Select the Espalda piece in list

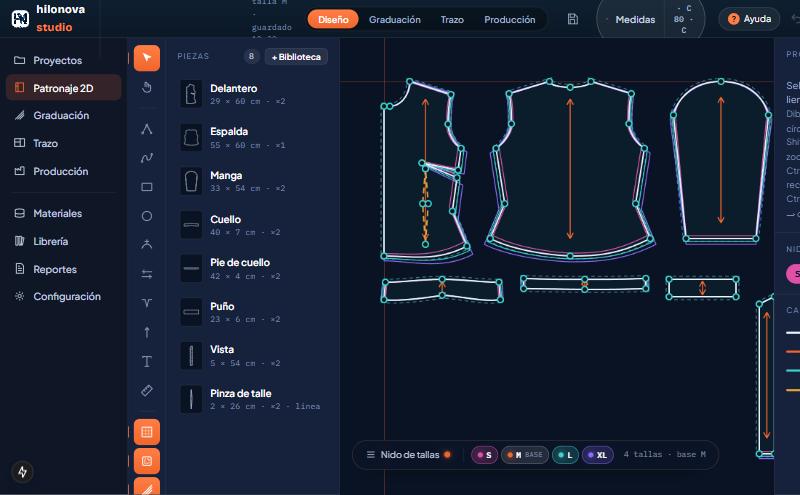tap(253, 138)
